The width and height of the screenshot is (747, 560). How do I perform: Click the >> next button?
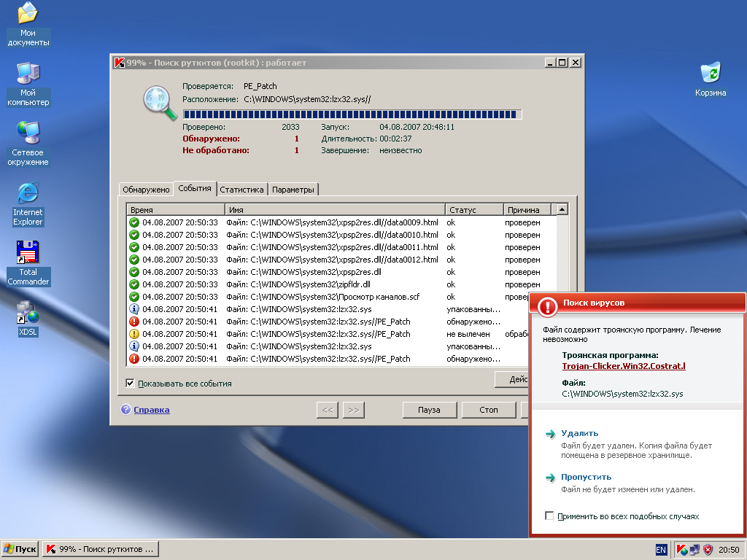point(354,410)
